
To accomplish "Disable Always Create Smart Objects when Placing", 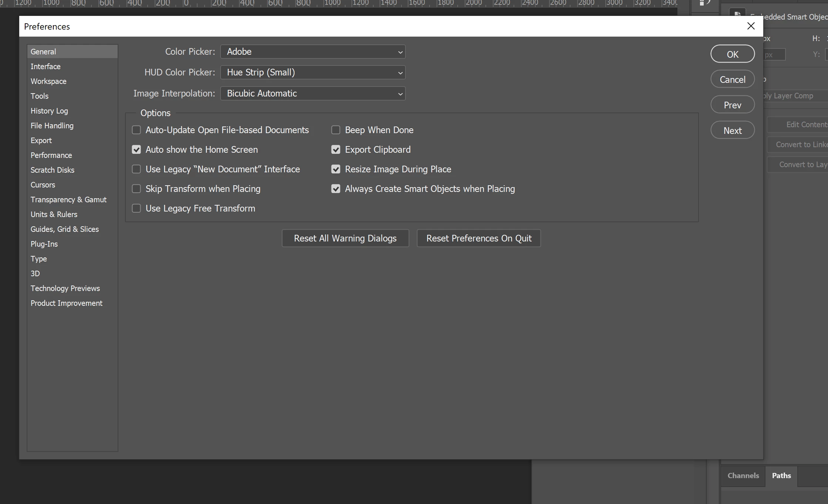I will 336,189.
